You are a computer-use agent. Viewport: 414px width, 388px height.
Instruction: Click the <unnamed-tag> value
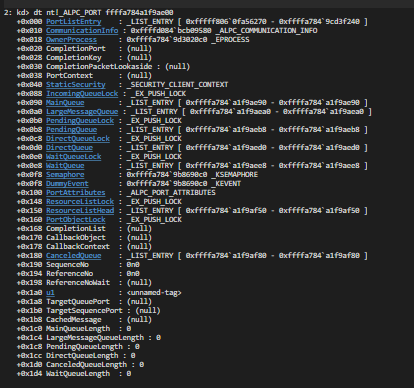pos(154,293)
